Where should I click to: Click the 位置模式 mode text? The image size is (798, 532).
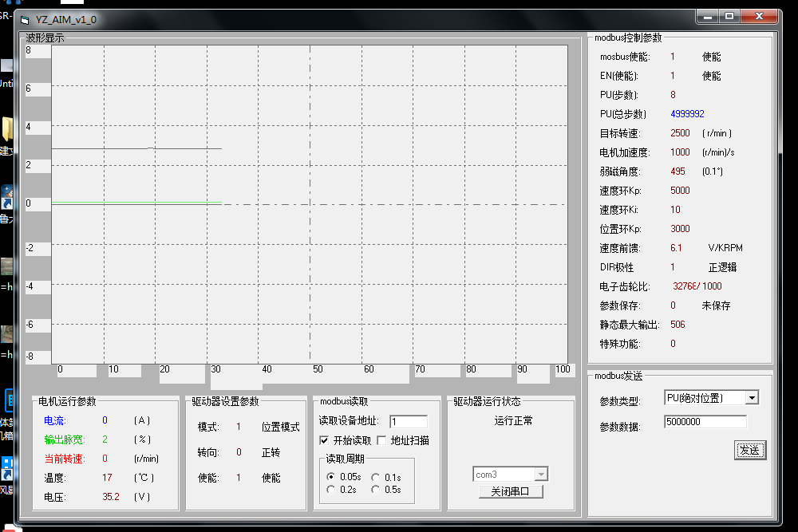pyautogui.click(x=280, y=427)
